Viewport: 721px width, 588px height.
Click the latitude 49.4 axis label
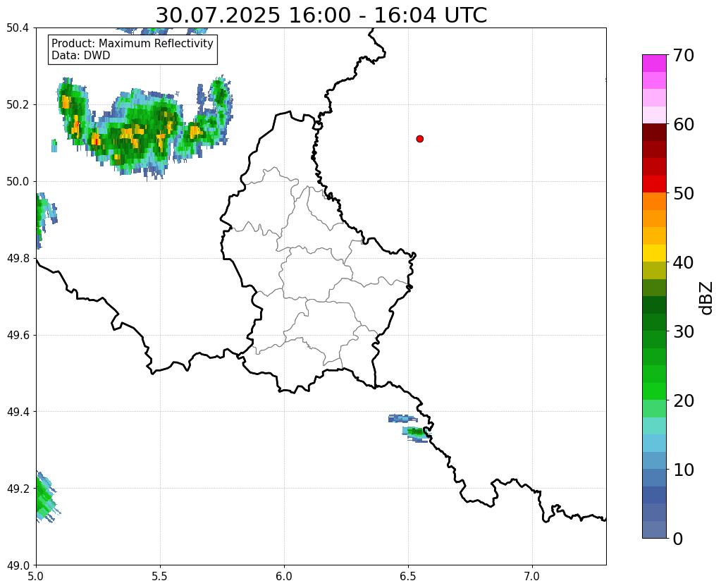click(x=18, y=412)
